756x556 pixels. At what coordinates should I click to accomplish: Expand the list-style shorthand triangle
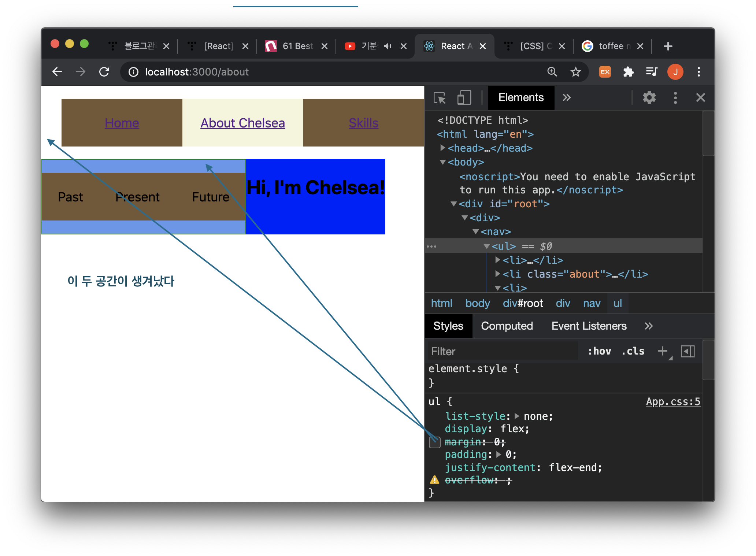[x=517, y=416]
